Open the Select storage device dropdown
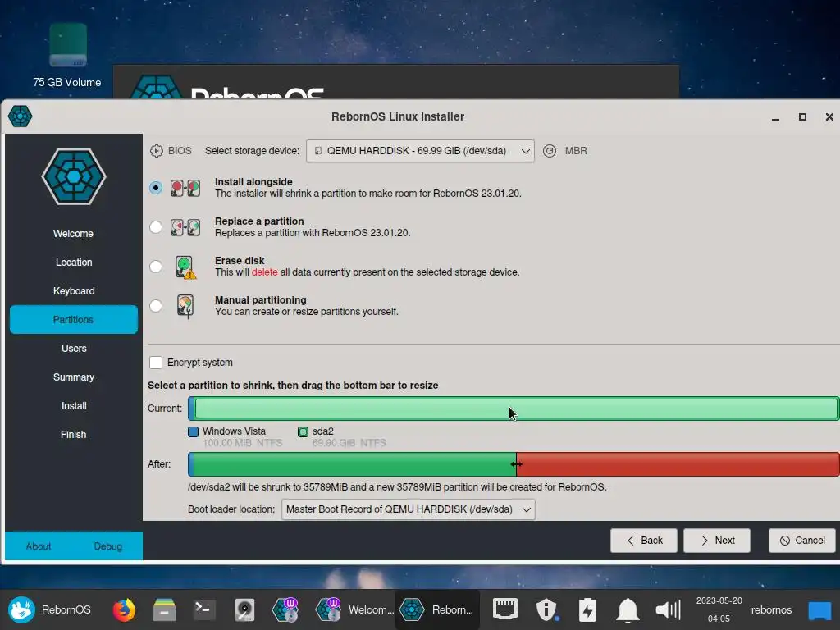Image resolution: width=840 pixels, height=630 pixels. click(420, 151)
